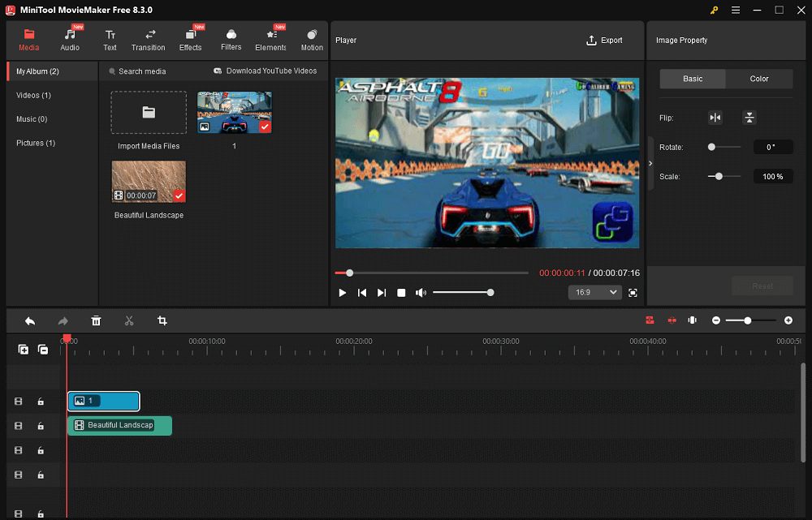
Task: Jump to previous frame
Action: (x=362, y=293)
